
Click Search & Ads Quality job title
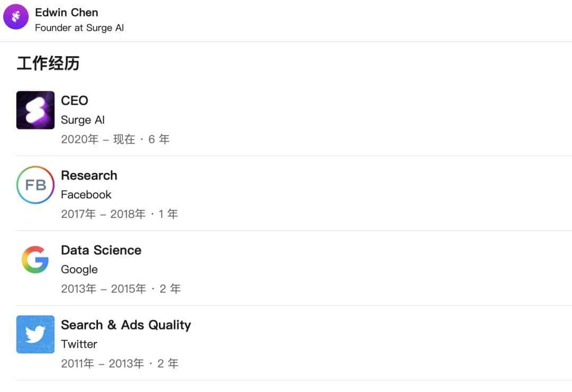pos(126,324)
